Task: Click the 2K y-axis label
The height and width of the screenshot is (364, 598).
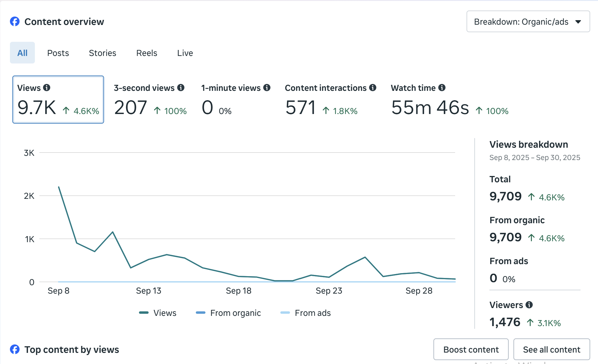Action: point(29,196)
